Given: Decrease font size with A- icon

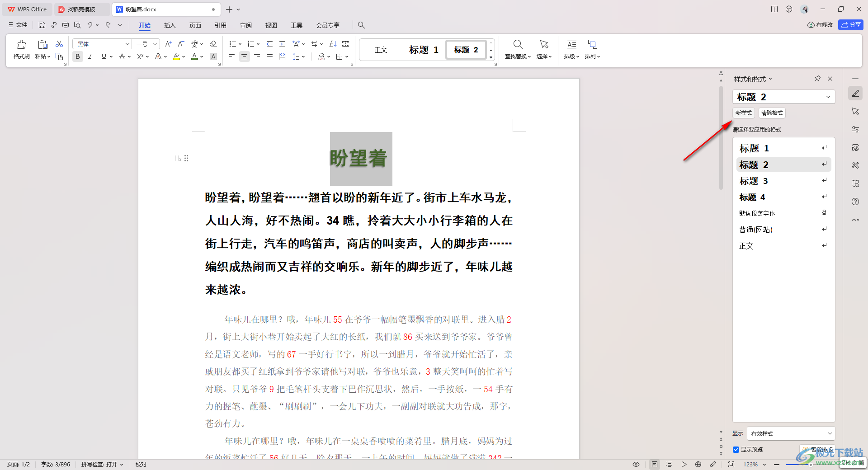Looking at the screenshot, I should [x=181, y=44].
